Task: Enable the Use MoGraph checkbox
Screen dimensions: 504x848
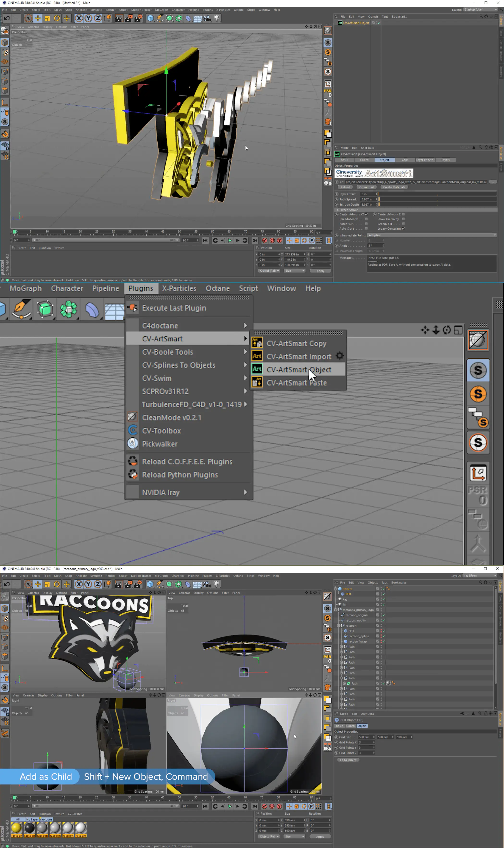Action: [x=366, y=219]
